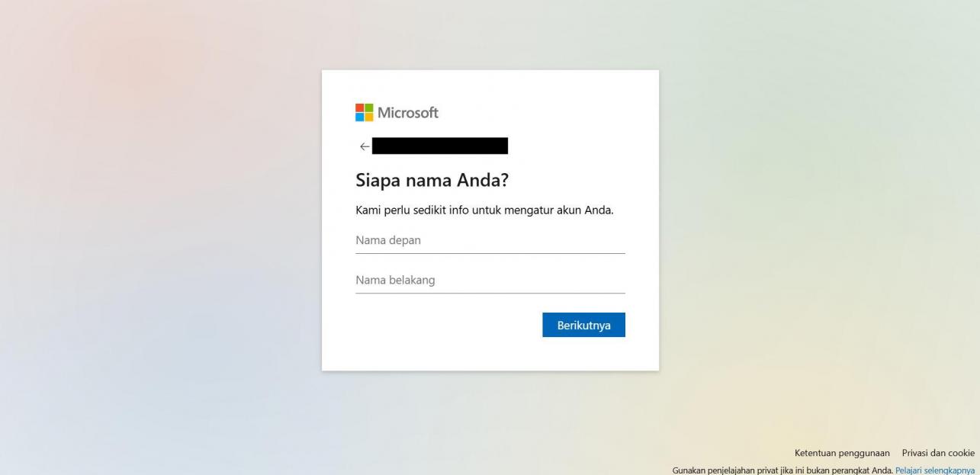This screenshot has height=475, width=980.
Task: Open the Privasi dan cookie link
Action: point(939,452)
